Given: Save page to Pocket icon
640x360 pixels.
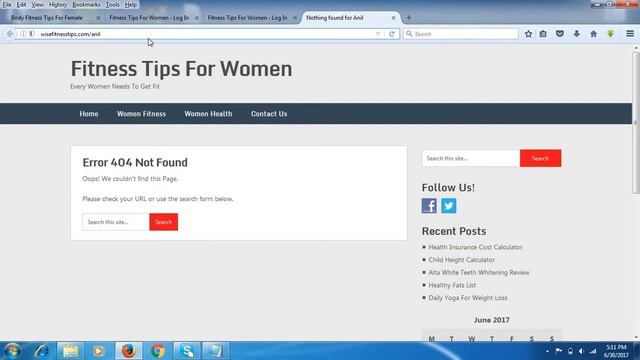Looking at the screenshot, I should click(x=560, y=34).
